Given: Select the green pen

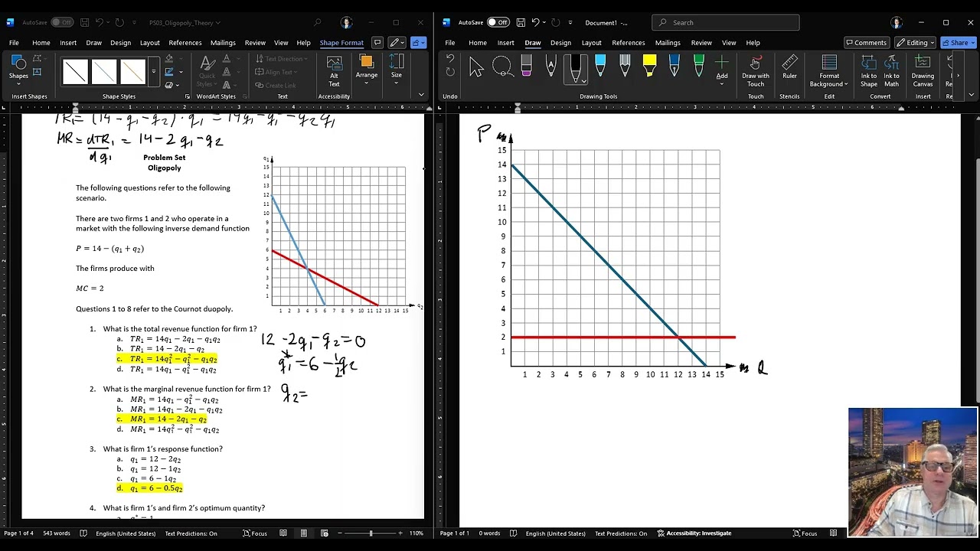Looking at the screenshot, I should click(698, 67).
